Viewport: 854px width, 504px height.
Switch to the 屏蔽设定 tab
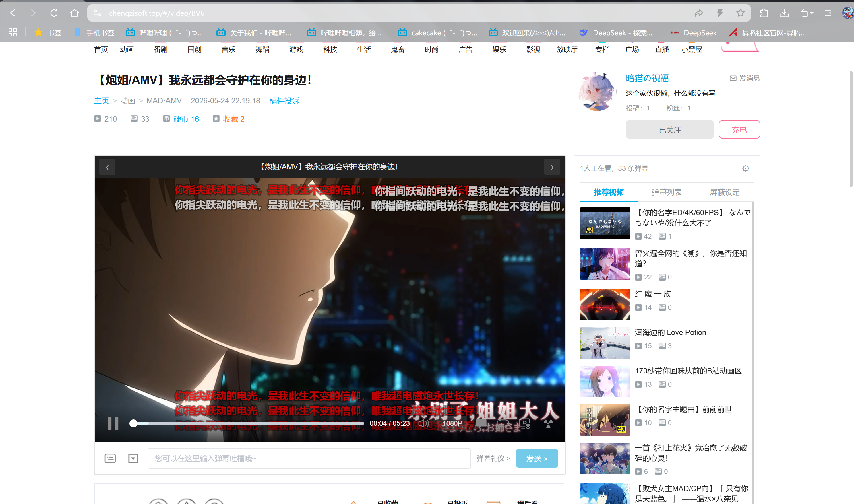coord(725,192)
